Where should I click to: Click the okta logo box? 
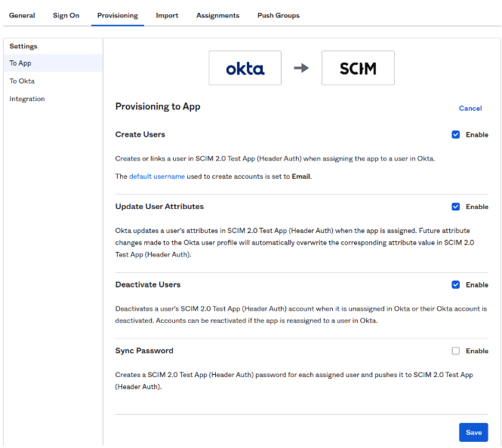click(x=245, y=68)
